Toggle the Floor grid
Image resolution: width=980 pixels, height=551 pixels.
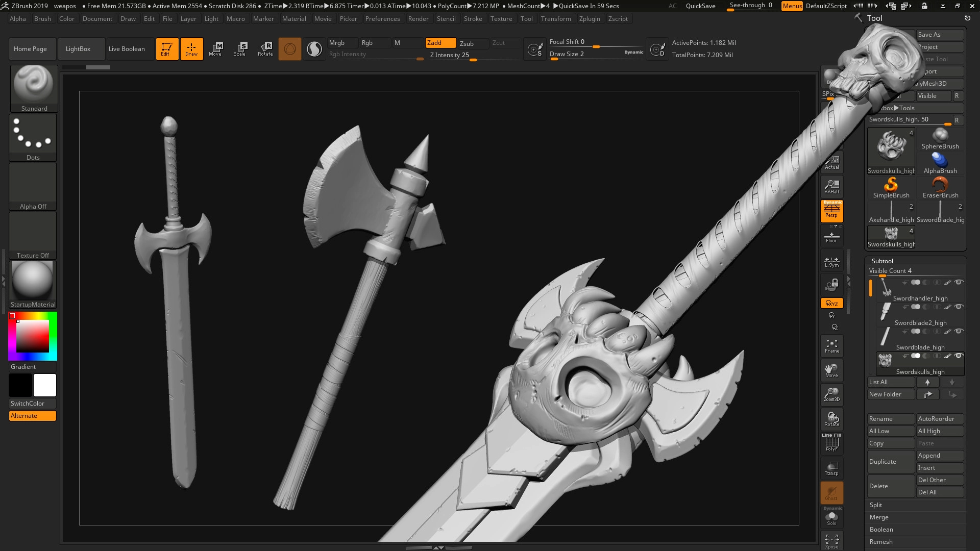pyautogui.click(x=831, y=237)
